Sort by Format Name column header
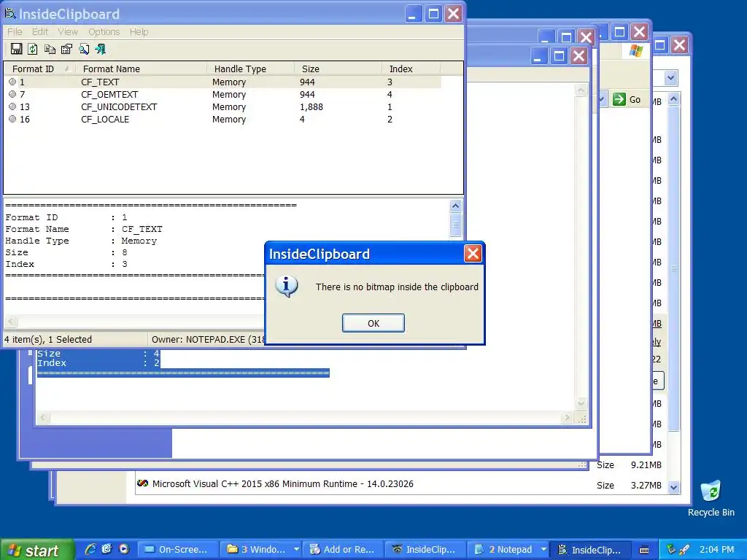The height and width of the screenshot is (560, 747). tap(141, 69)
